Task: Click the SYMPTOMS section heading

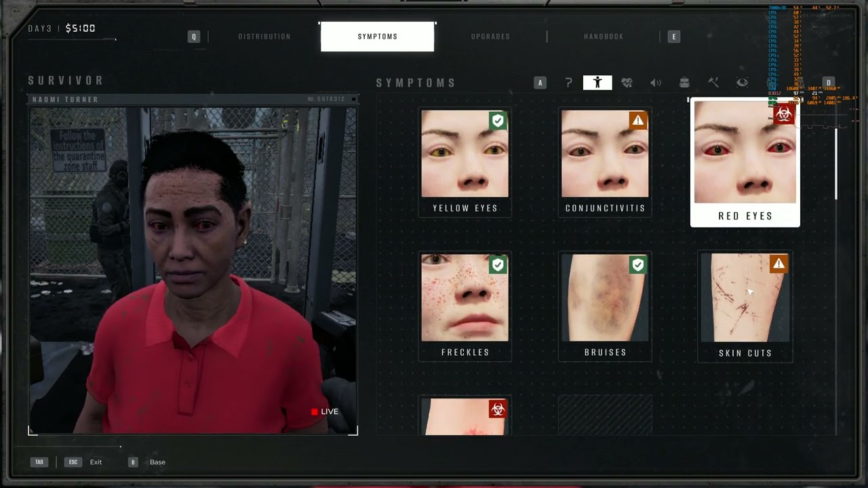Action: pos(416,83)
